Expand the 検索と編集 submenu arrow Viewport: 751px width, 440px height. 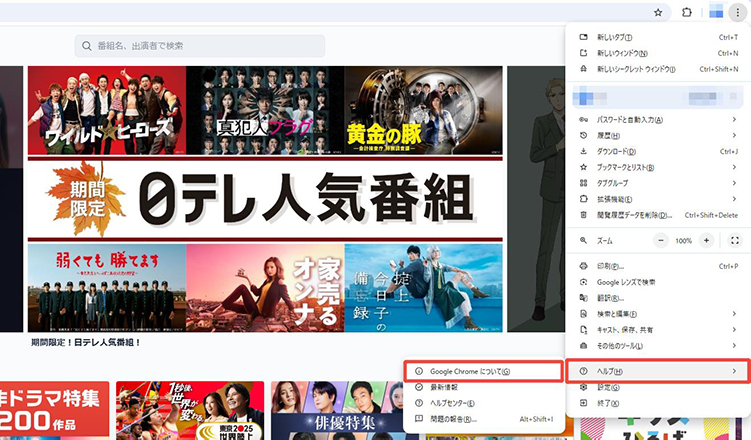[x=734, y=314]
